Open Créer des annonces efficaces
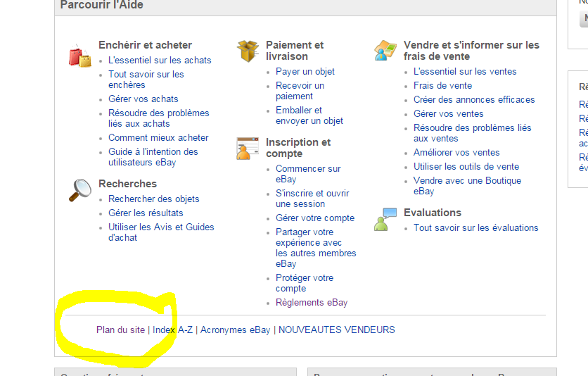The image size is (588, 376). tap(473, 100)
